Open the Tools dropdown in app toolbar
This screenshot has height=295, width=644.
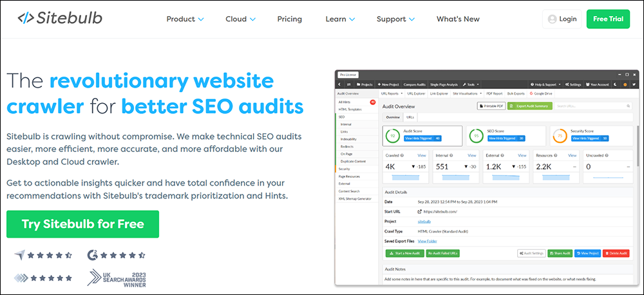[470, 84]
